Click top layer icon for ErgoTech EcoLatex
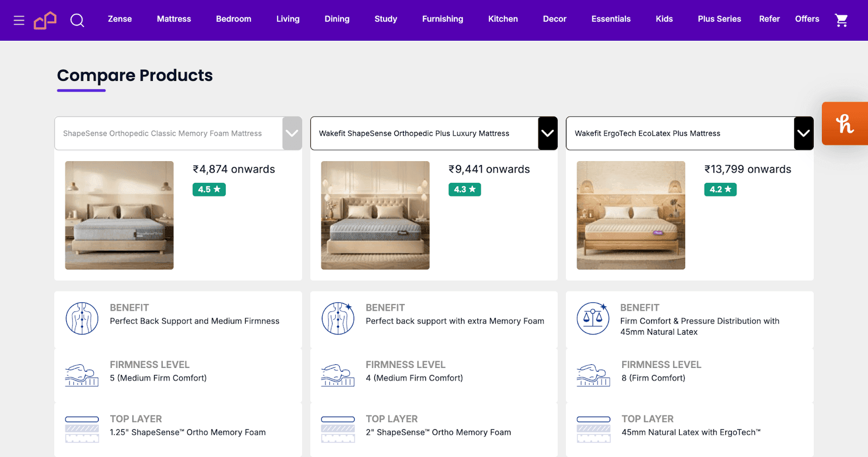This screenshot has width=868, height=457. pos(593,429)
